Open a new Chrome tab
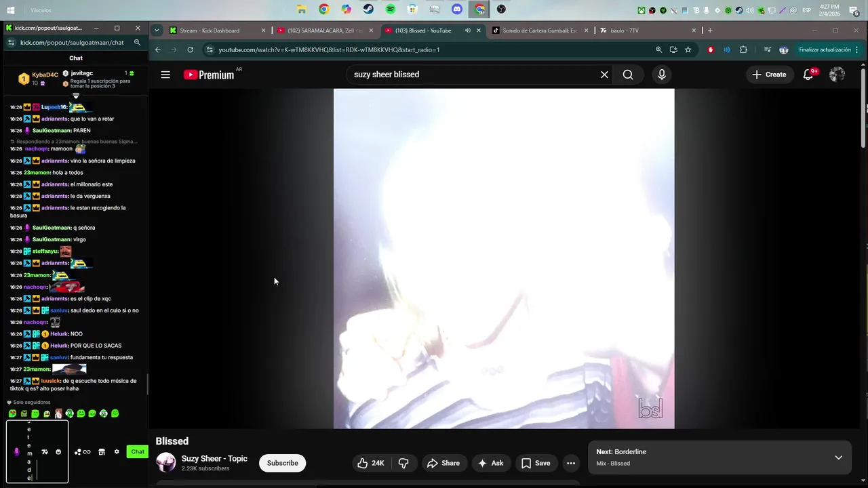 point(710,30)
